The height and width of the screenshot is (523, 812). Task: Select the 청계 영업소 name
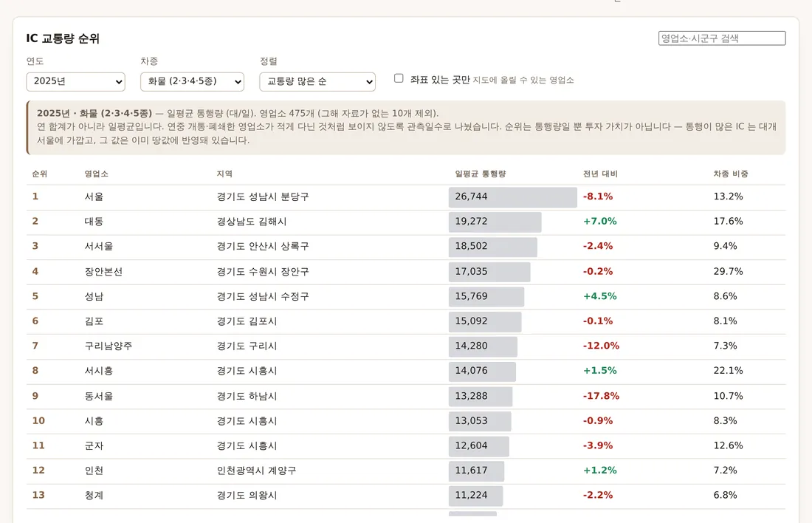coord(94,496)
